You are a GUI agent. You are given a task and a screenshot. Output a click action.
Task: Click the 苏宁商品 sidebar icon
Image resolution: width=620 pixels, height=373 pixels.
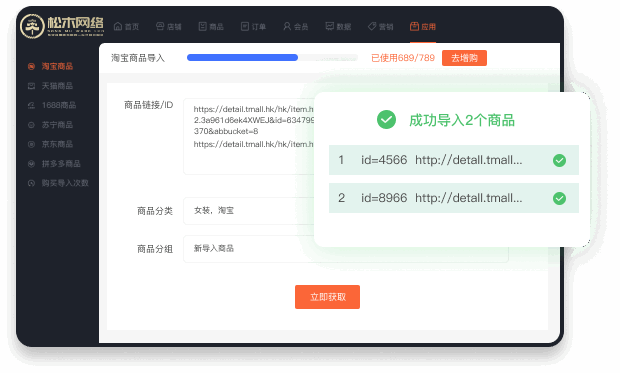pos(31,125)
